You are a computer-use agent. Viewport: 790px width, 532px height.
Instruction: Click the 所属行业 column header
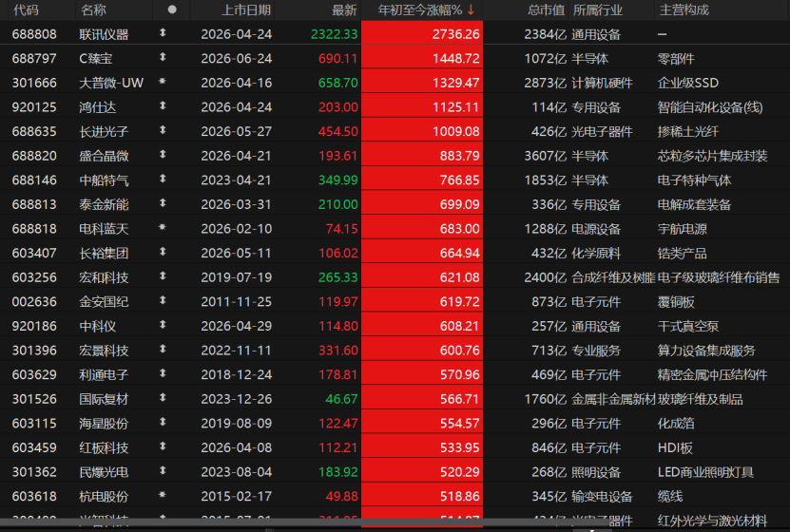coord(598,10)
